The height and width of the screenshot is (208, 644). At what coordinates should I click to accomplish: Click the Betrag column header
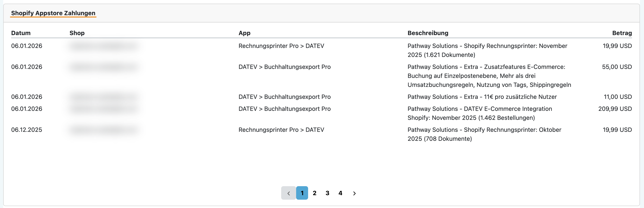[622, 33]
